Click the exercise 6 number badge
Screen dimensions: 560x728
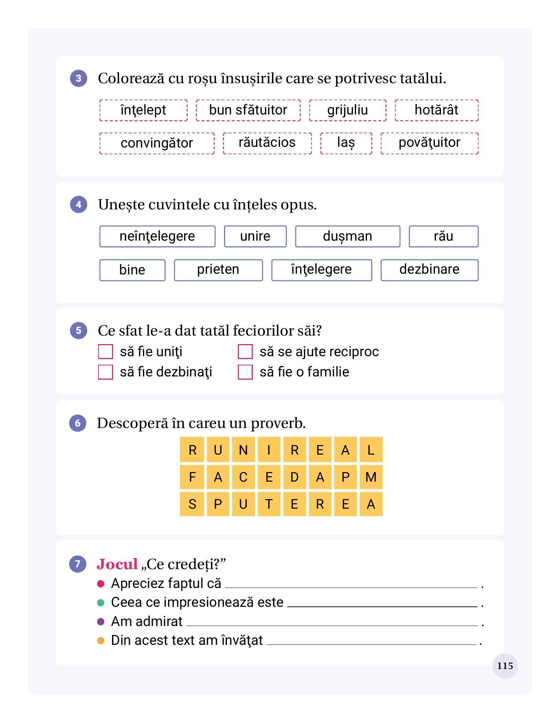click(x=78, y=423)
